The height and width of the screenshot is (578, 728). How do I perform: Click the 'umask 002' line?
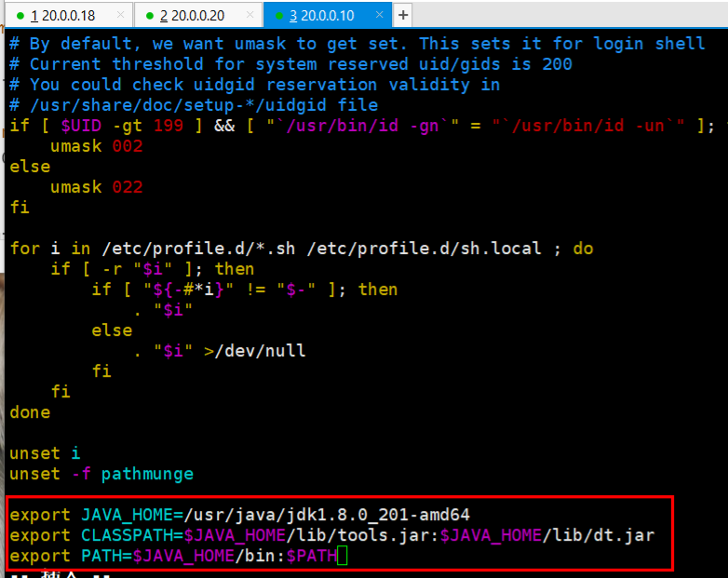coord(96,146)
